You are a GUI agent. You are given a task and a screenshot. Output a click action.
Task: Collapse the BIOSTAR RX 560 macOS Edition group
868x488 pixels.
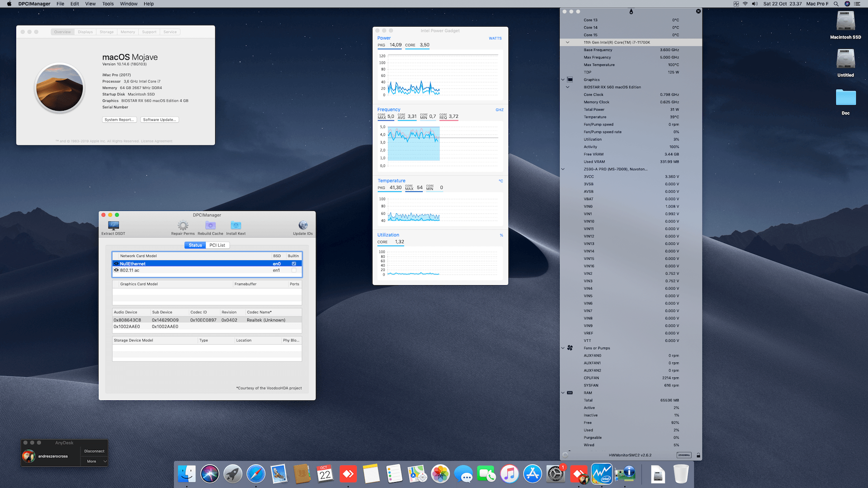coord(567,87)
